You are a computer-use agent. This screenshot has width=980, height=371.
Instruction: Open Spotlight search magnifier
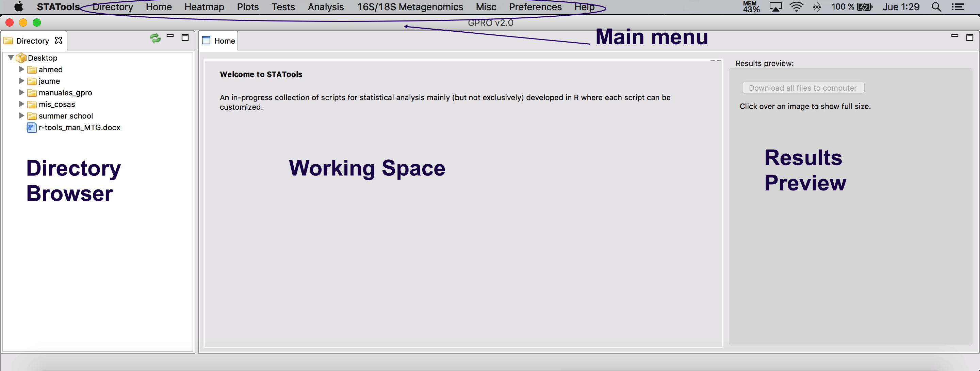(x=936, y=7)
